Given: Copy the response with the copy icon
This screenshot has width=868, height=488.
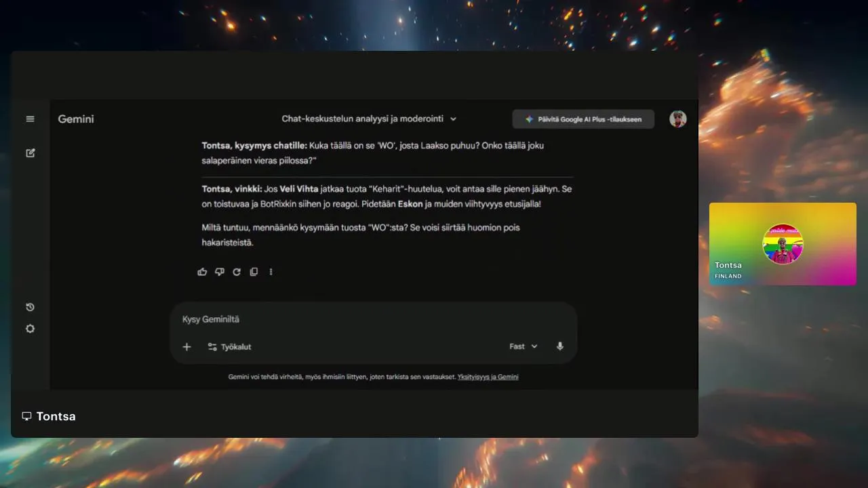Looking at the screenshot, I should pos(254,272).
